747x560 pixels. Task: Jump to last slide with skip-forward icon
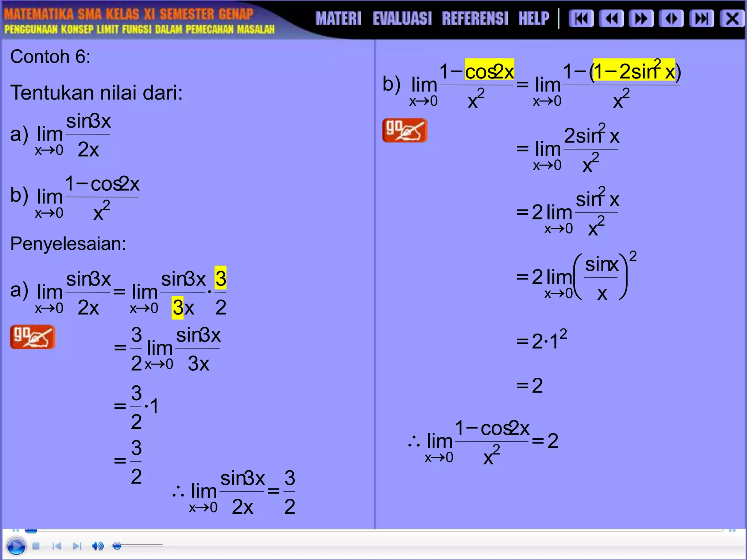pyautogui.click(x=701, y=19)
